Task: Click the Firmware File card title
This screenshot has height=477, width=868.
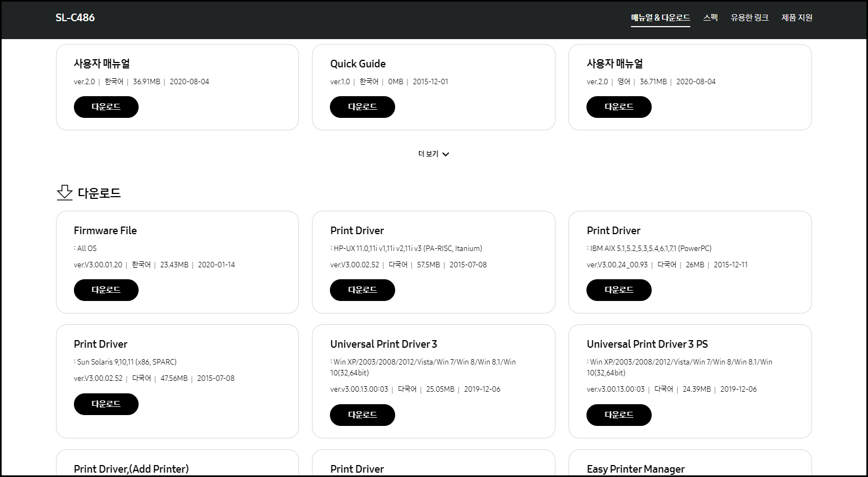Action: point(105,230)
